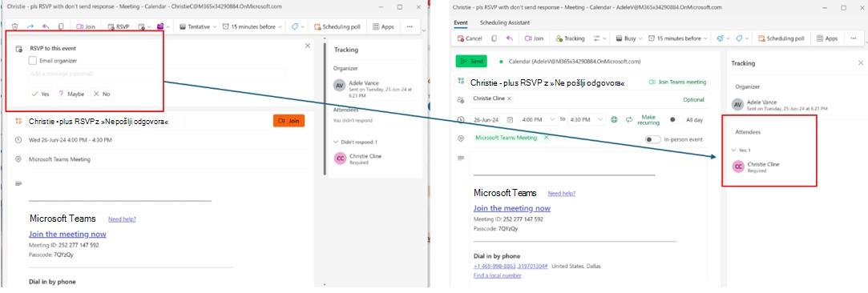The width and height of the screenshot is (868, 293).
Task: Click Join in Christie's window toolbar
Action: pos(85,26)
